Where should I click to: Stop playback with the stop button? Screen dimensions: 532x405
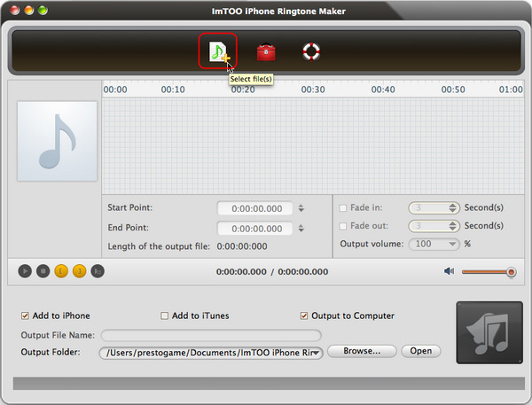(x=43, y=271)
